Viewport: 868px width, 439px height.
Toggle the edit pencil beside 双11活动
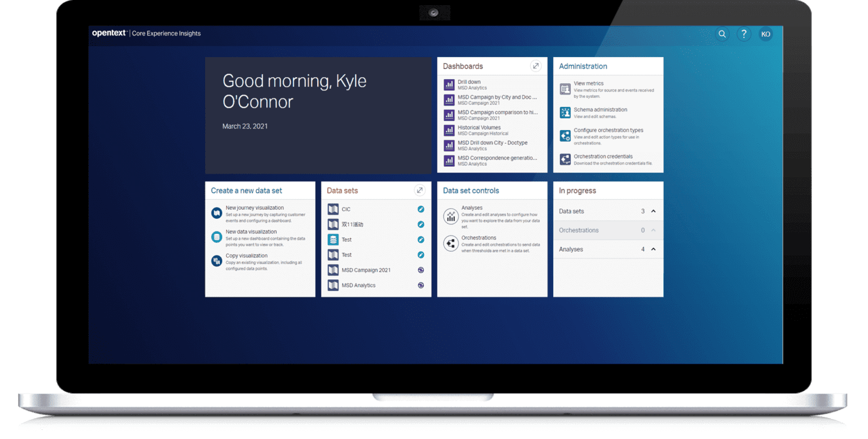420,224
